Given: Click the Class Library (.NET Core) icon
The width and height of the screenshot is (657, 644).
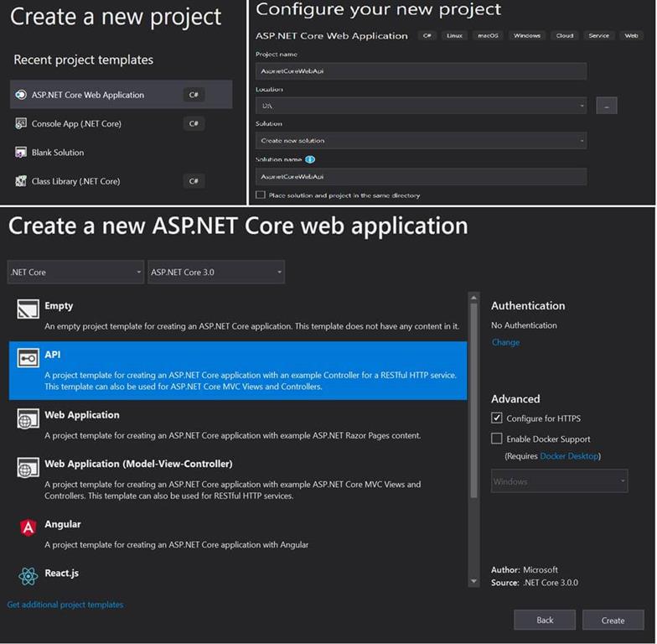Looking at the screenshot, I should pyautogui.click(x=20, y=181).
